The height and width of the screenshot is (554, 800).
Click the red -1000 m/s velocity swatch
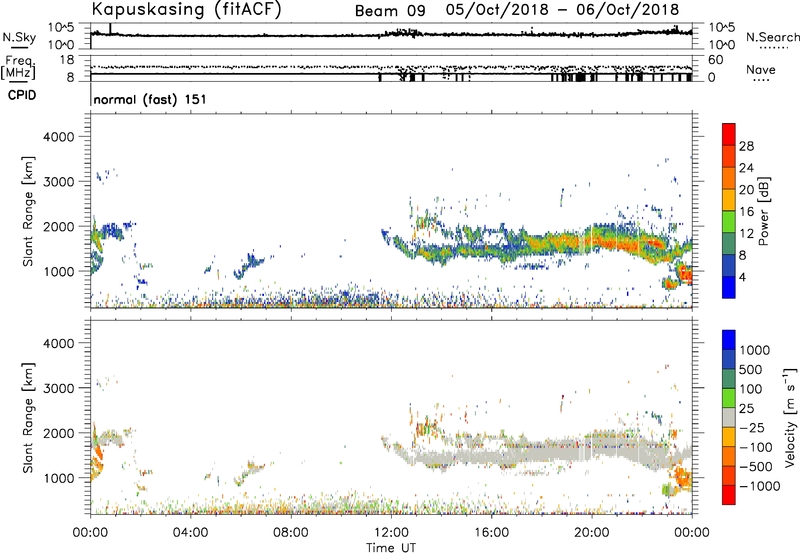729,495
